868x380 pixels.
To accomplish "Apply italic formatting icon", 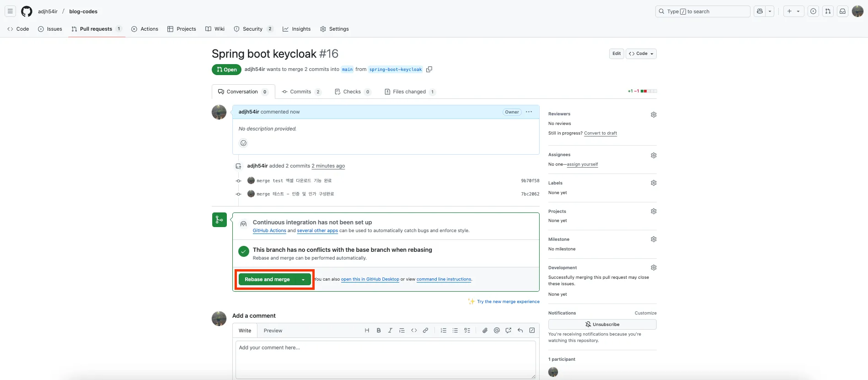I will point(390,330).
